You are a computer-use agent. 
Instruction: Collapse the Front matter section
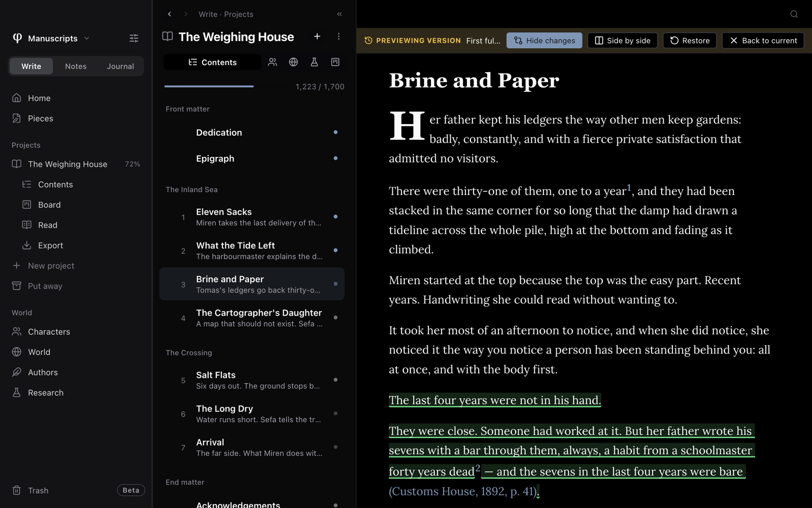187,109
